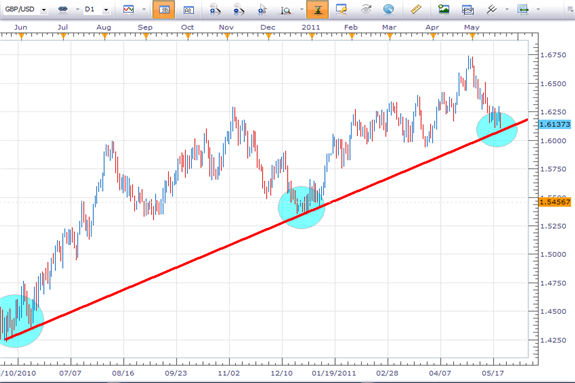
Task: Click the Apr orange timeline marker
Action: (433, 36)
